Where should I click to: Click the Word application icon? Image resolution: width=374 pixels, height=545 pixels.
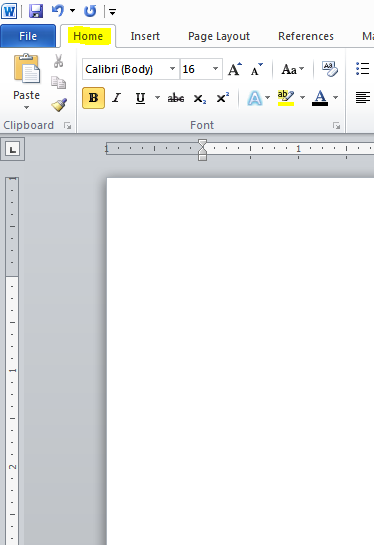coord(9,11)
